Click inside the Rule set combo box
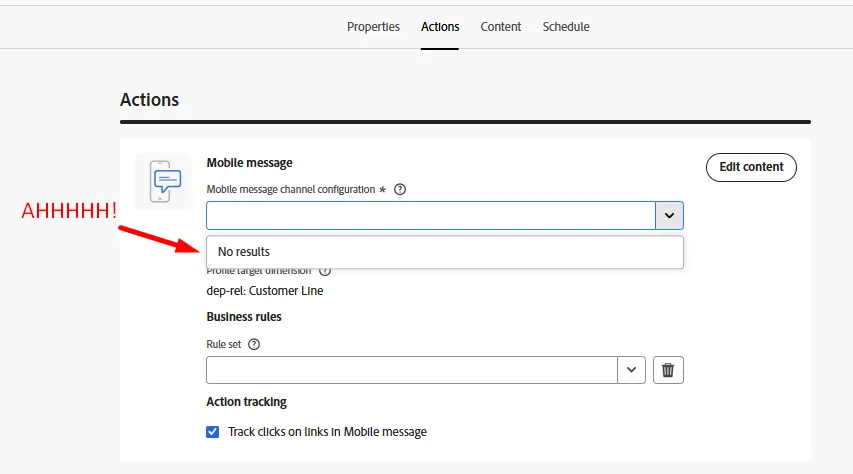853x474 pixels. [412, 370]
